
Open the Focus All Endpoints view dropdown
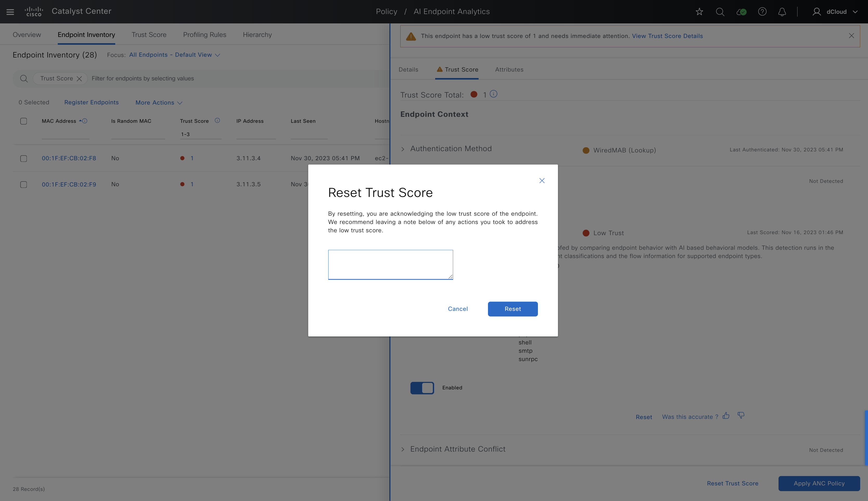[x=175, y=55]
